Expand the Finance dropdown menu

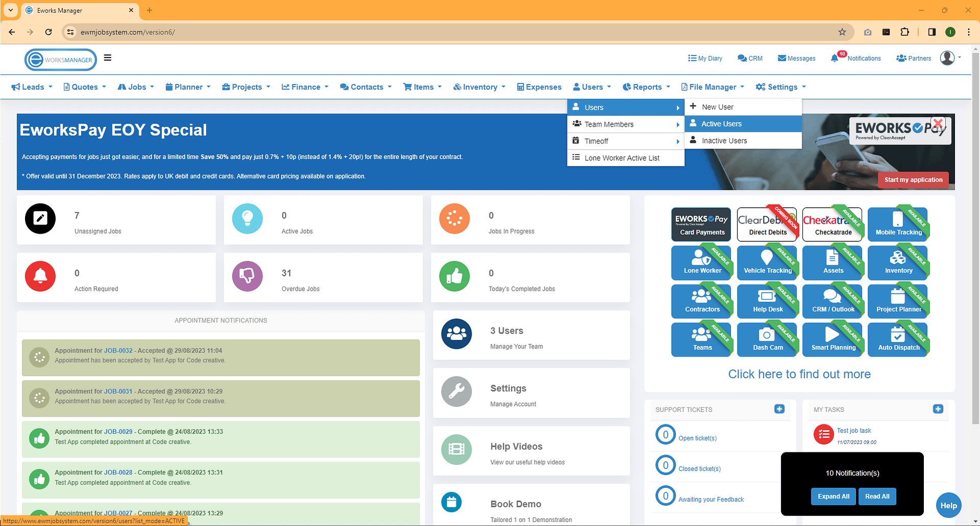[x=305, y=87]
